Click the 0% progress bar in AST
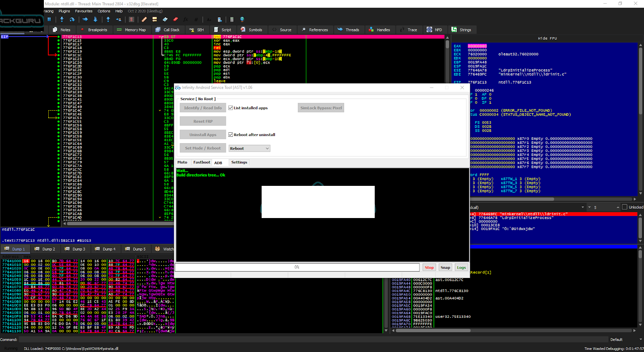 (x=297, y=267)
